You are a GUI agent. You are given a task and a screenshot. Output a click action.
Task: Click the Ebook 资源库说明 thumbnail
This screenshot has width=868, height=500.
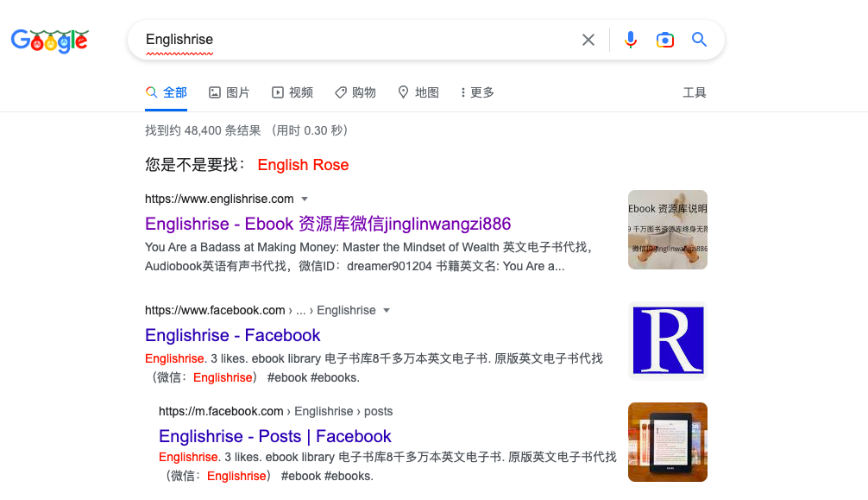pos(668,230)
